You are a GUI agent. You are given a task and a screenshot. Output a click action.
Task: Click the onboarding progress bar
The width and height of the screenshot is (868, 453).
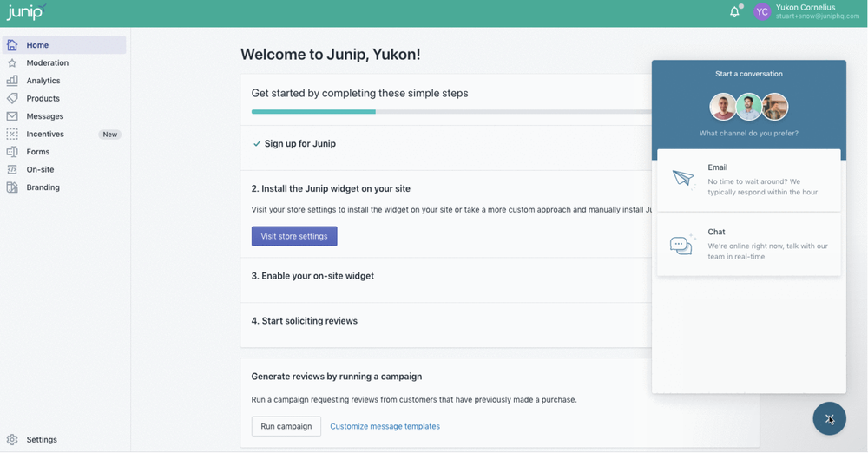pos(451,111)
